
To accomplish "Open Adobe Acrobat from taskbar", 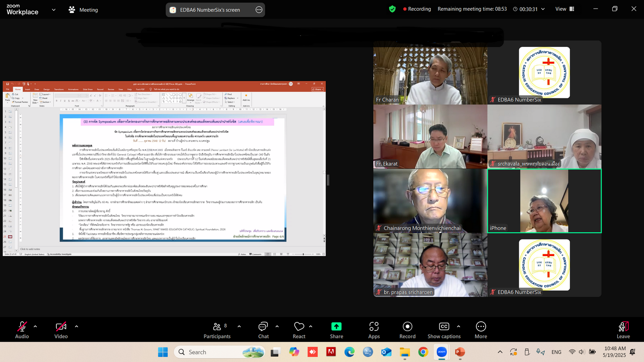I will [331, 352].
